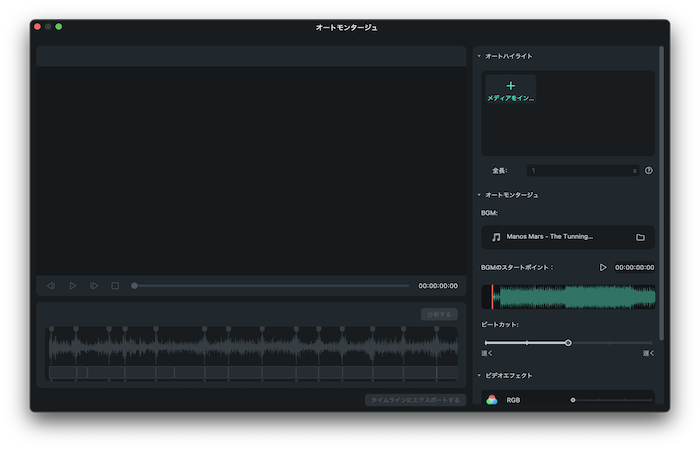Viewport: 700px width, 450px height.
Task: Click the BGMのスタートポイント label
Action: pyautogui.click(x=517, y=267)
